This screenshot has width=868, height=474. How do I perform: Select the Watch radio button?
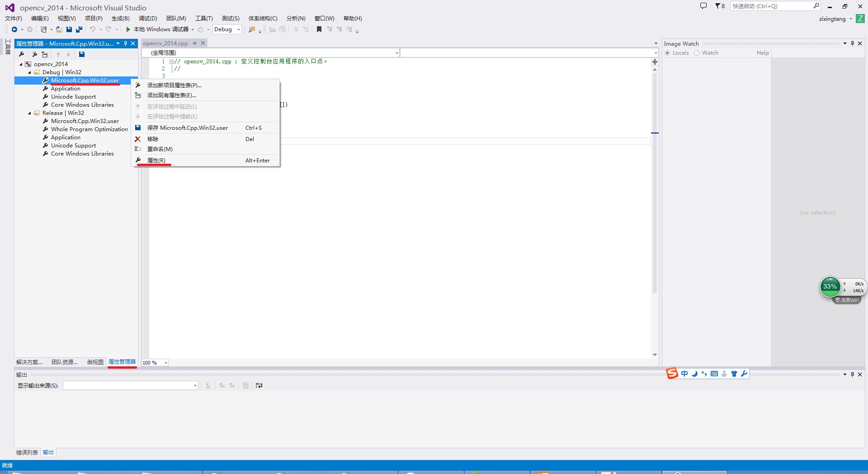pyautogui.click(x=697, y=53)
